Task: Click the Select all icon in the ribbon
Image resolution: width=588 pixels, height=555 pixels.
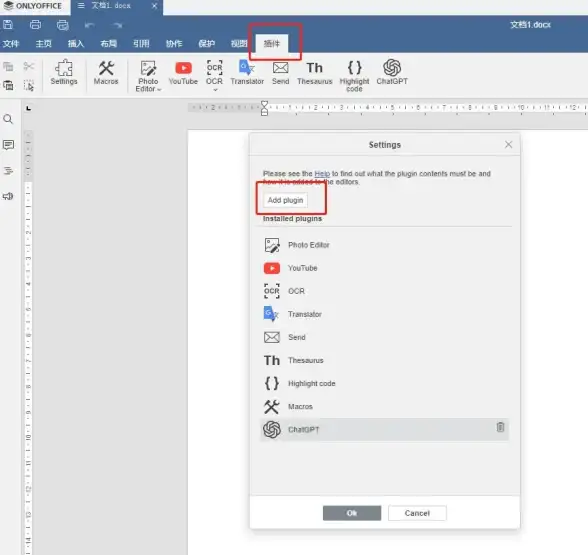Action: pyautogui.click(x=28, y=86)
